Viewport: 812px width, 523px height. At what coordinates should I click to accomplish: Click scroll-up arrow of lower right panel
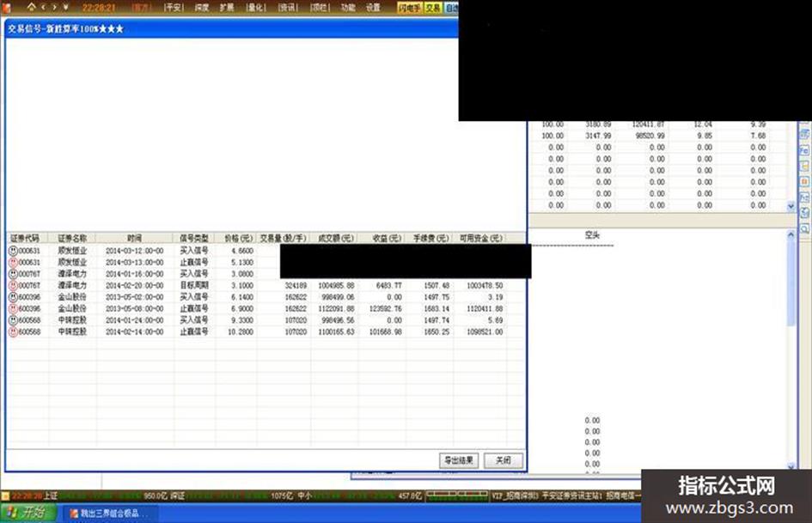(791, 234)
